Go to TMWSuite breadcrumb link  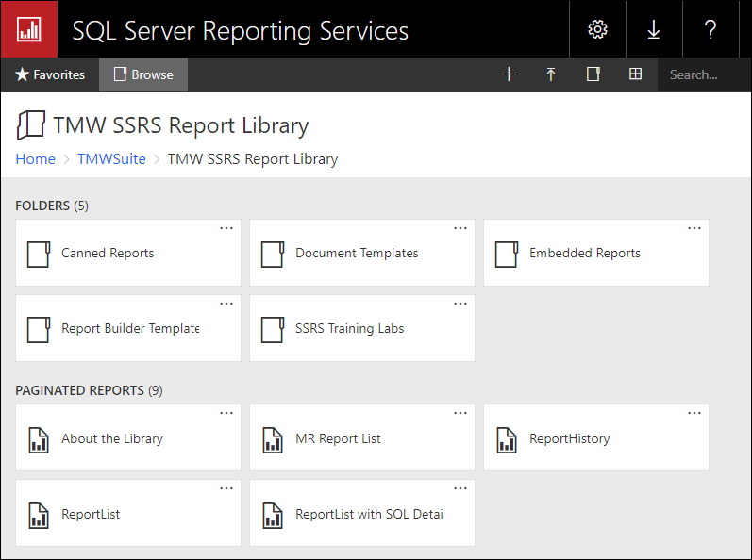[x=111, y=159]
